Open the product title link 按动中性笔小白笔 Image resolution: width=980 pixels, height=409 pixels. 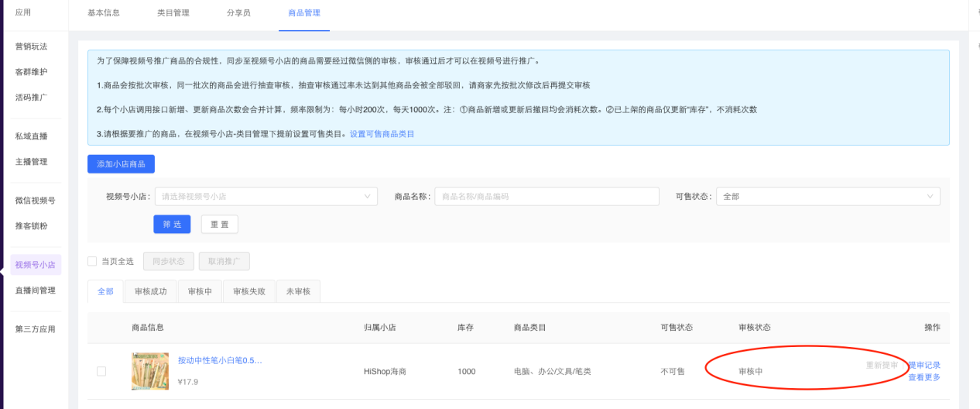click(x=220, y=360)
